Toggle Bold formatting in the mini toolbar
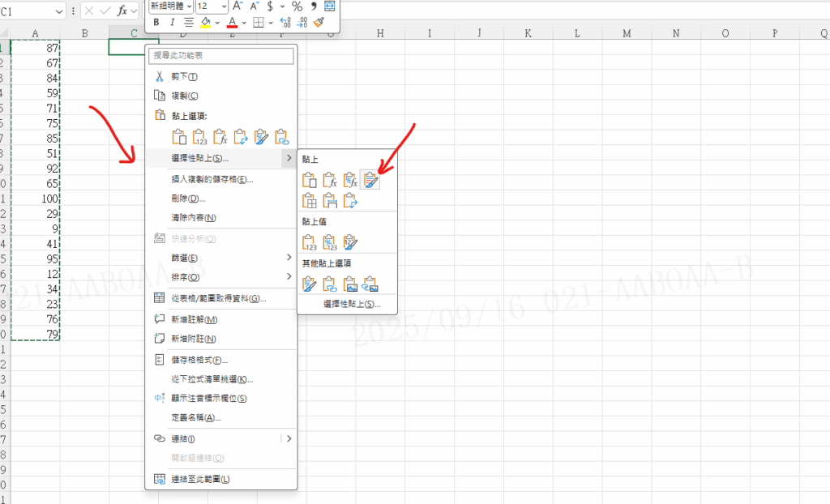 pos(156,23)
